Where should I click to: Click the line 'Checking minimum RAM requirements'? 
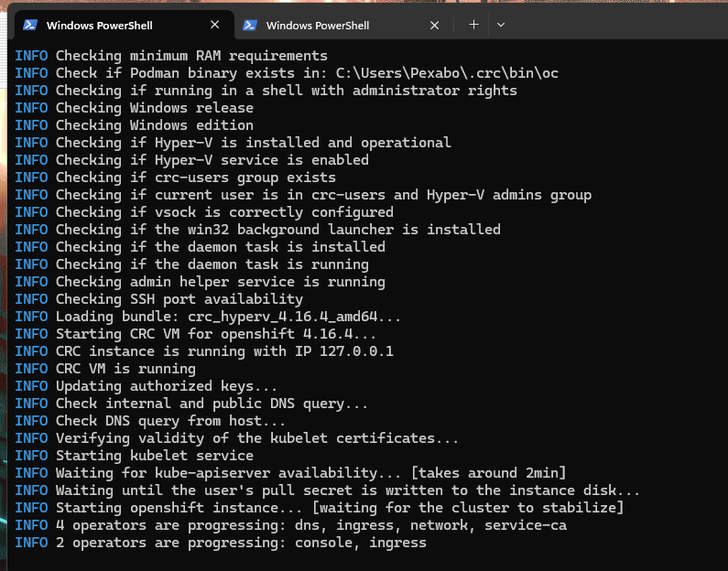(x=171, y=56)
